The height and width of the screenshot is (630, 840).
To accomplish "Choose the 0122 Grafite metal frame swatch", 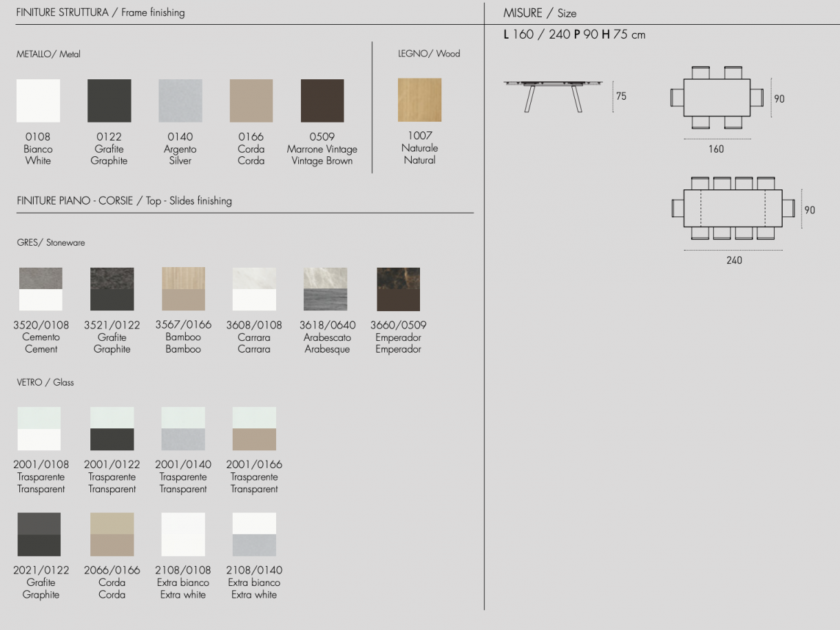I will [x=109, y=101].
